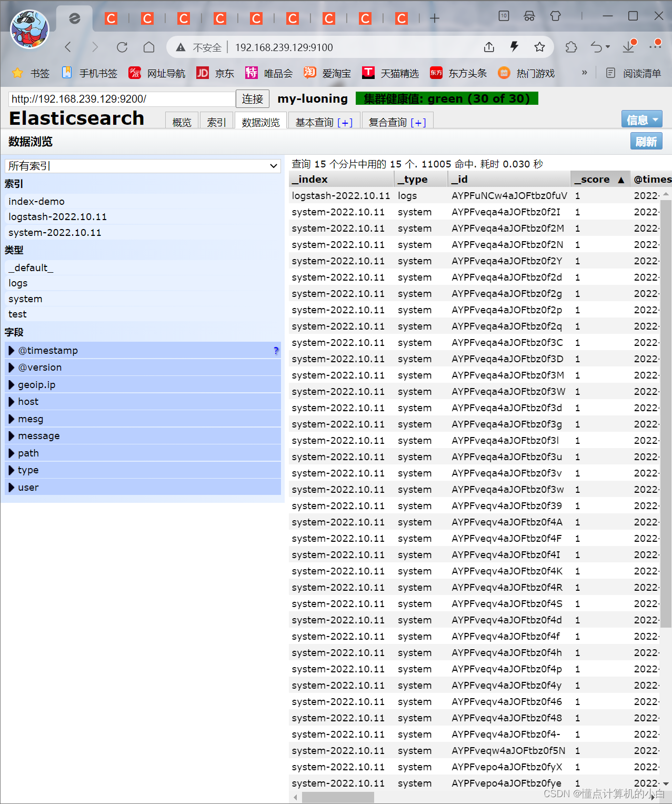Reload the page with refresh icon
This screenshot has height=804, width=672.
pyautogui.click(x=122, y=47)
